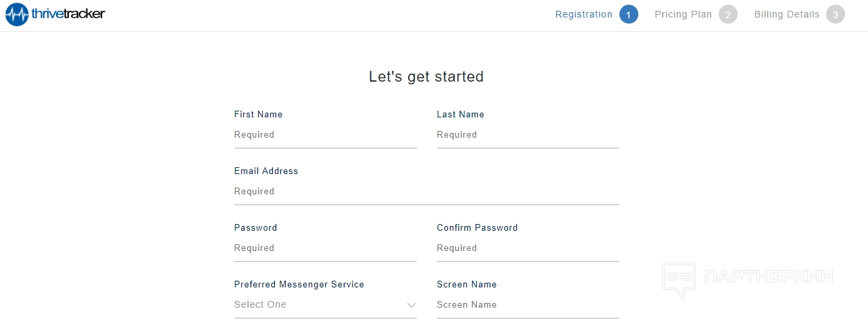Click the thrivetracker brand name text

(x=68, y=13)
